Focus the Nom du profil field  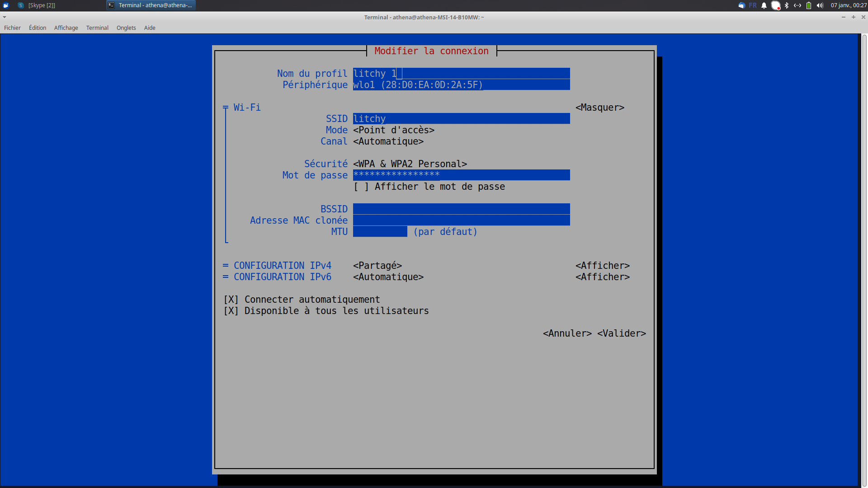[x=461, y=73]
